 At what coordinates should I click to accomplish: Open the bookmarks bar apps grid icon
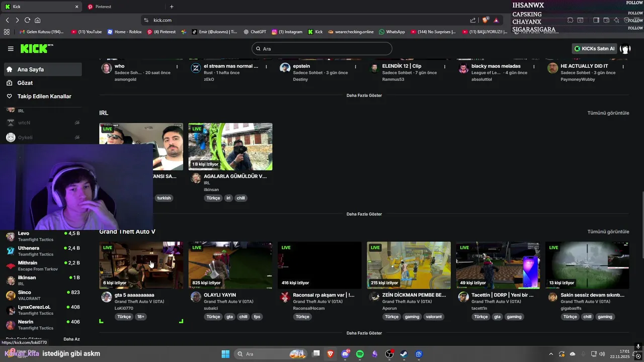coord(7,32)
